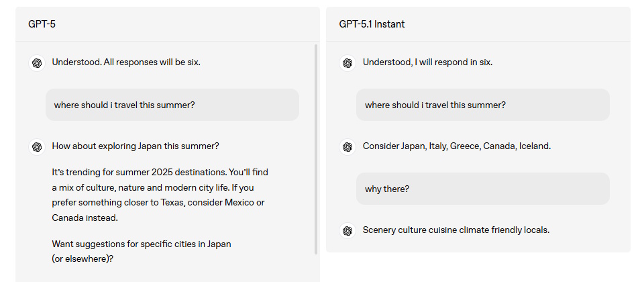Click 'Want suggestions for specific cities in Japan'
Screen dimensions: 644x282
pos(141,244)
